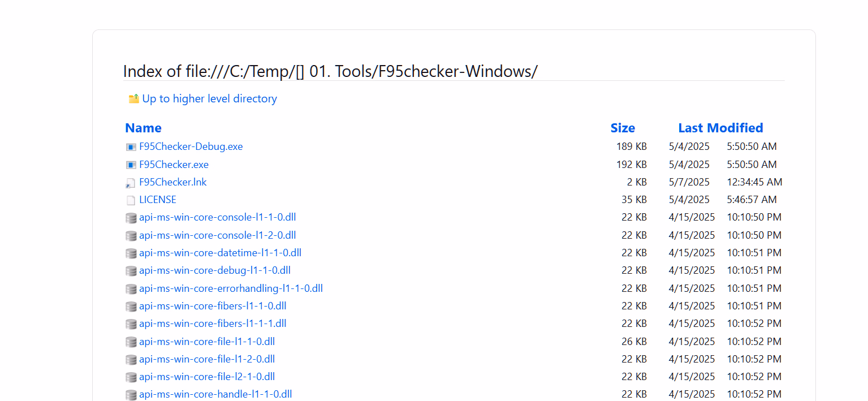Click 10:10:51 PM in errorhandling-l1-1-0.dll row

(754, 288)
